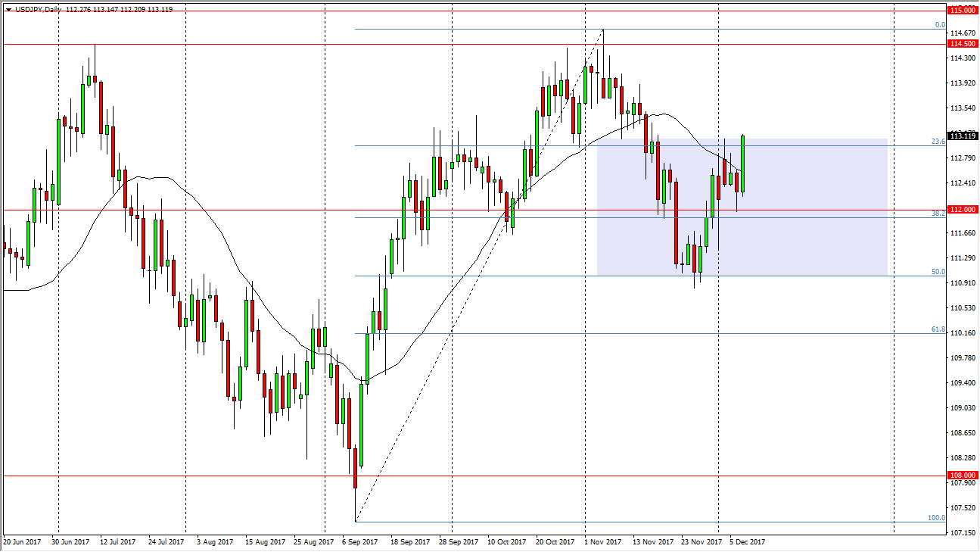Click the 113.920 price axis value
980x552 pixels.
(962, 83)
